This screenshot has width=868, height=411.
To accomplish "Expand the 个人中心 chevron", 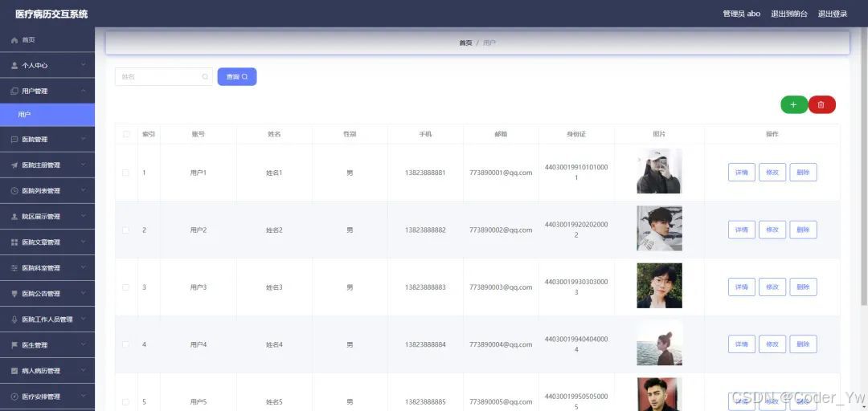I will pos(83,65).
